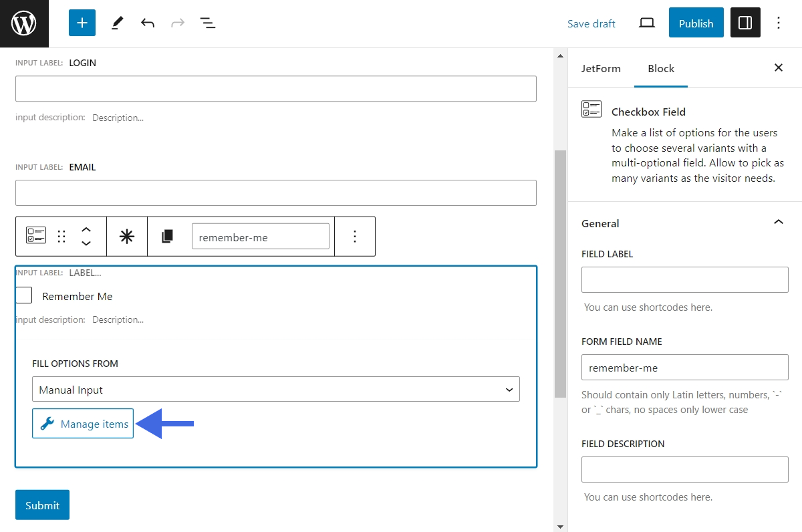
Task: Click the Save draft link
Action: 591,23
